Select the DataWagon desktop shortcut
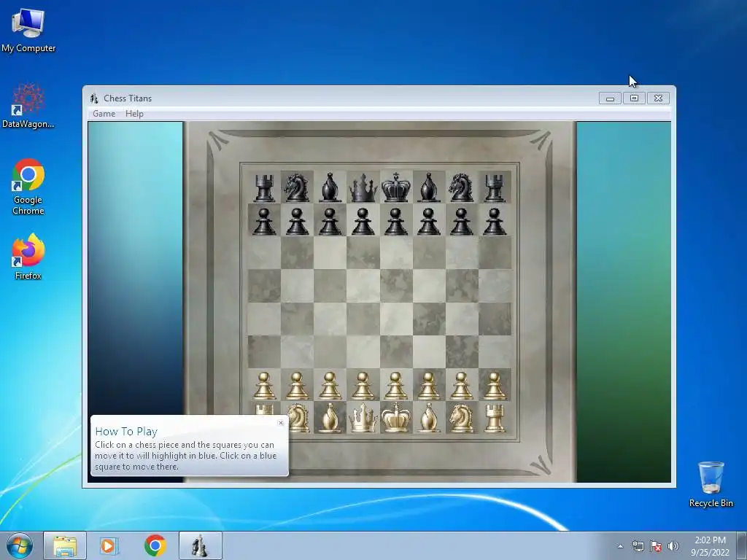747x560 pixels. click(28, 106)
